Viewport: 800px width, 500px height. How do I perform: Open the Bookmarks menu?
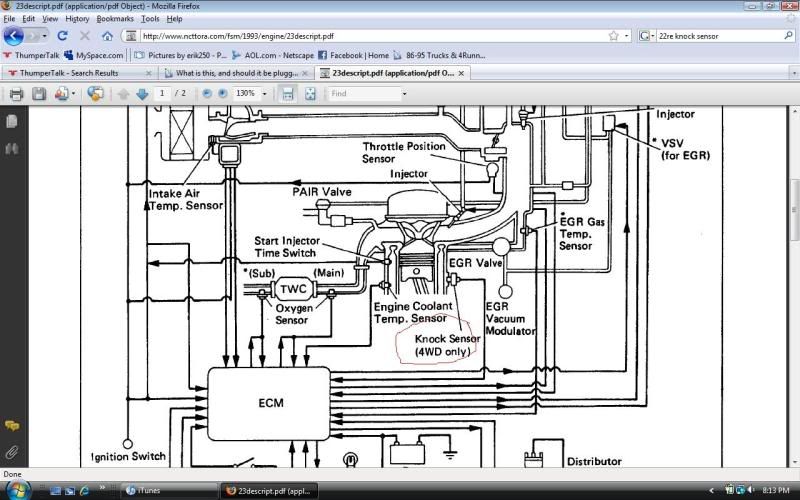[115, 18]
